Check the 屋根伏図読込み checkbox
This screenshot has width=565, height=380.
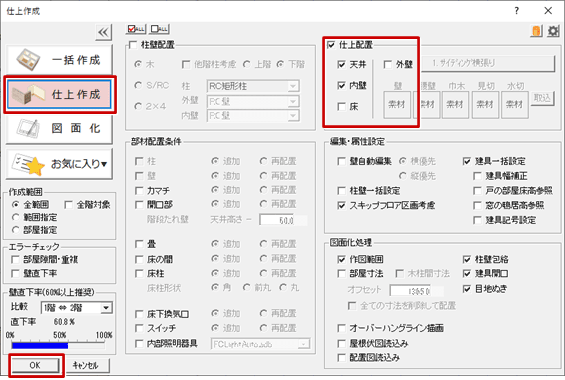342,344
